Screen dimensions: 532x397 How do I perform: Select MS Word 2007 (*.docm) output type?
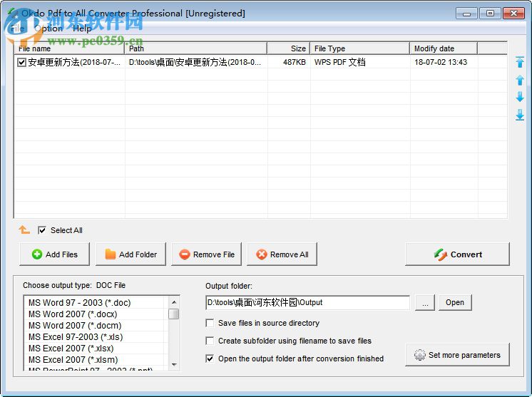point(94,326)
